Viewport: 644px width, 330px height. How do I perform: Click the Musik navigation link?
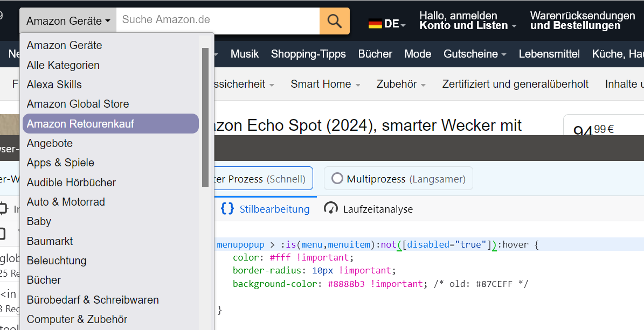click(245, 54)
